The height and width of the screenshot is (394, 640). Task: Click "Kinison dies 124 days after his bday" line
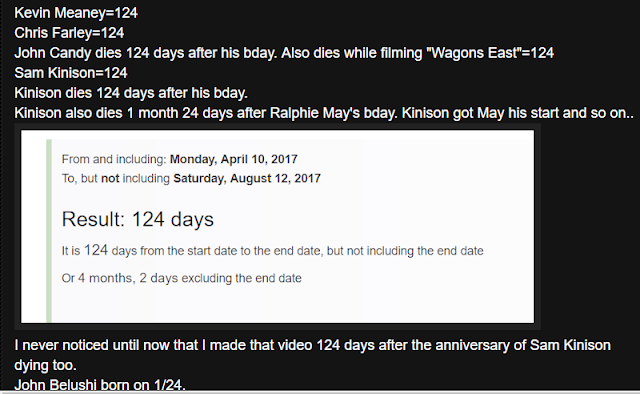coord(131,93)
